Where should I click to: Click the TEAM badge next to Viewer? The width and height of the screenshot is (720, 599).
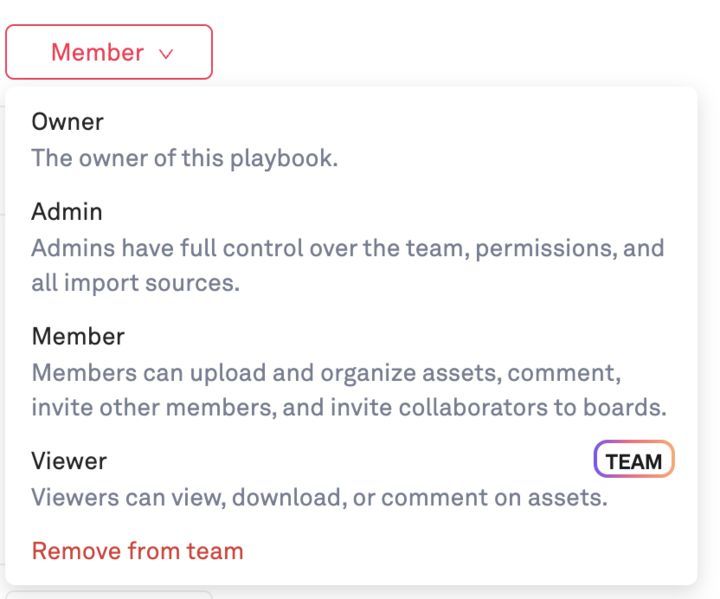pos(634,459)
